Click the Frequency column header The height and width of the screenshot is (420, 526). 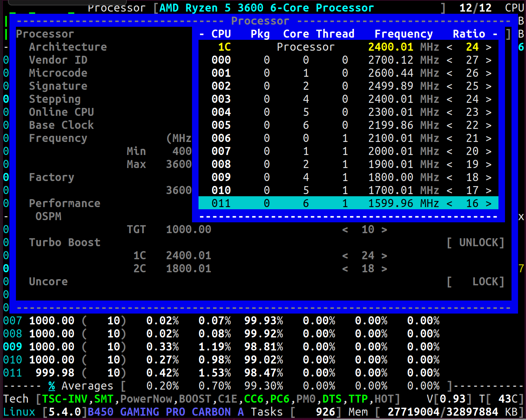pyautogui.click(x=404, y=34)
